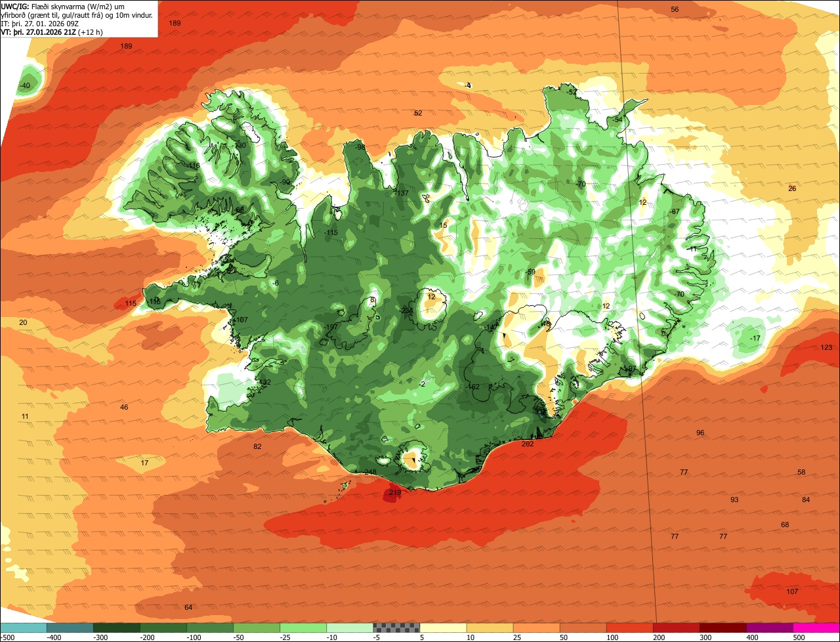The height and width of the screenshot is (642, 840).
Task: Pick the light teal swatch between -500 and -400
Action: point(23,628)
